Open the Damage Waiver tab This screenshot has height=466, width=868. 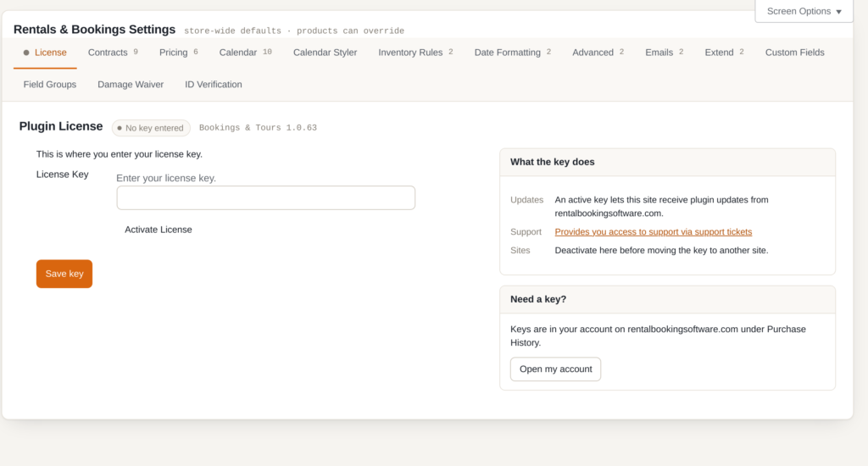[x=131, y=85]
